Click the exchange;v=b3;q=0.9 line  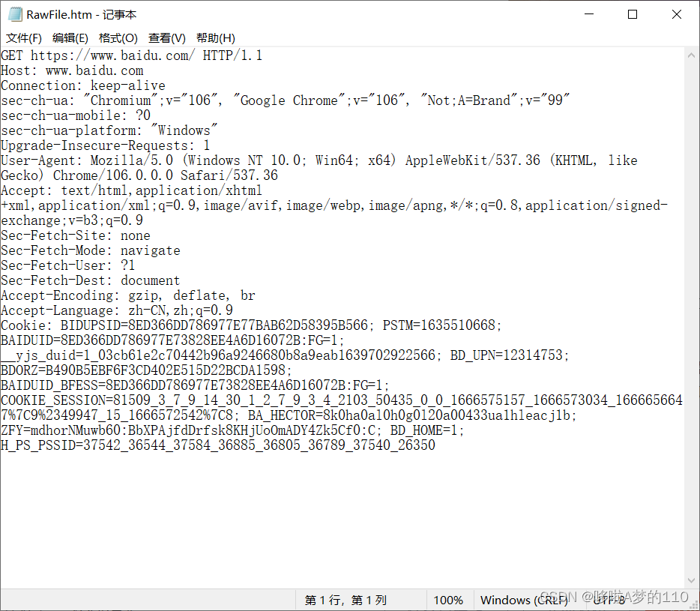[x=72, y=220]
